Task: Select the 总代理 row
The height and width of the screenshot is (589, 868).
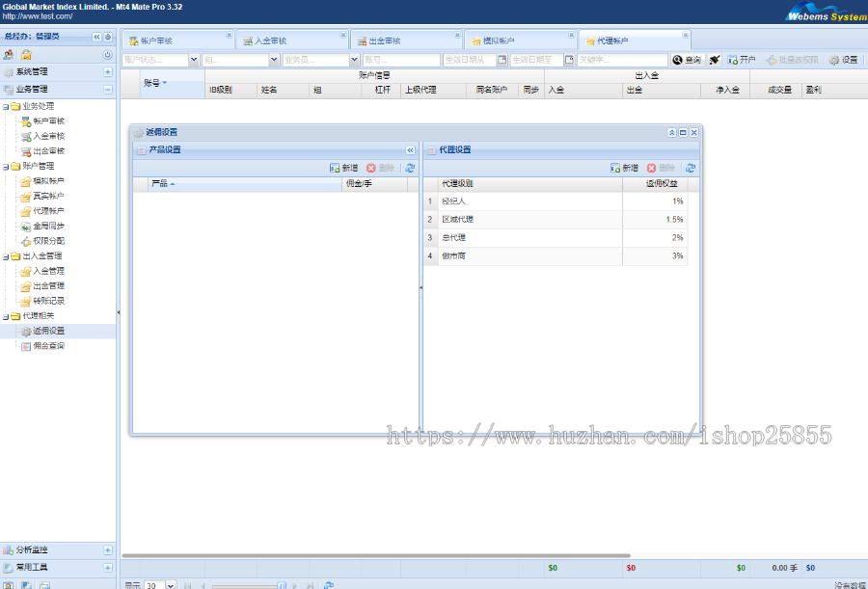Action: (x=556, y=238)
